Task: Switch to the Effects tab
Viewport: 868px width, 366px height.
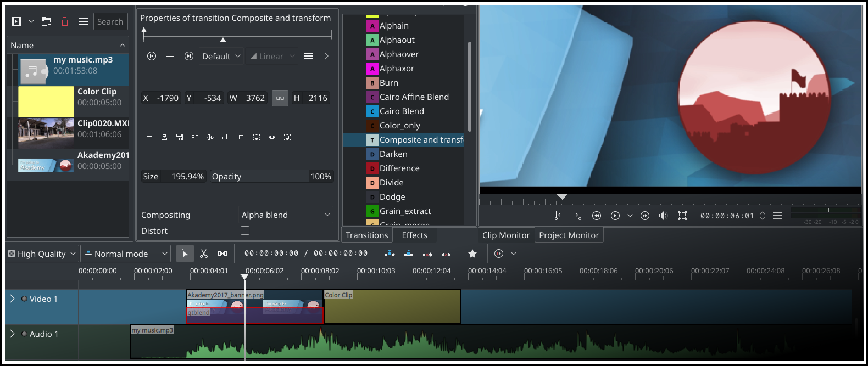Action: (x=415, y=235)
